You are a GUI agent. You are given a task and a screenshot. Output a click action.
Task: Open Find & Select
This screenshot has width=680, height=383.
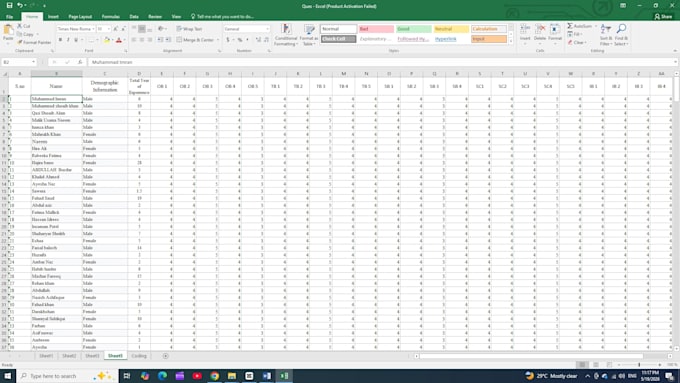point(621,35)
